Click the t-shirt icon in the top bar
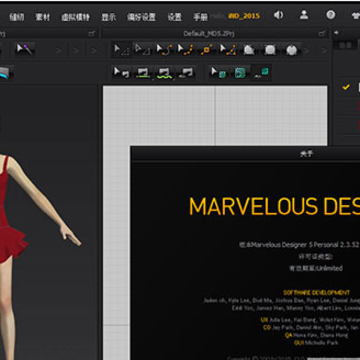 coord(355,15)
